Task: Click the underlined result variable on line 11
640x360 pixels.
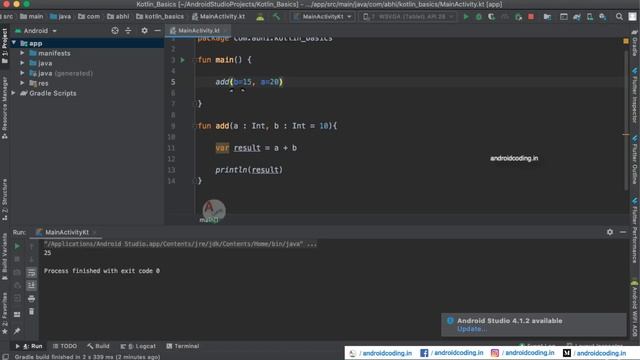Action: 247,148
